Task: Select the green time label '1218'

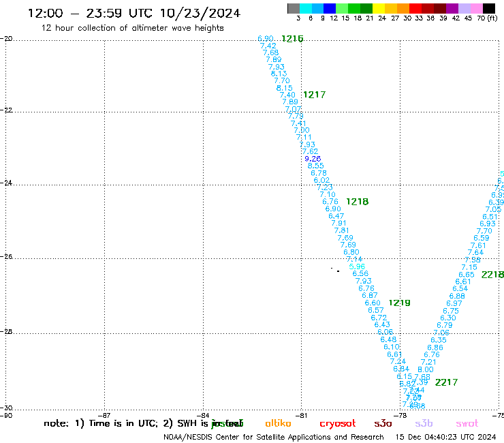Action: click(357, 202)
